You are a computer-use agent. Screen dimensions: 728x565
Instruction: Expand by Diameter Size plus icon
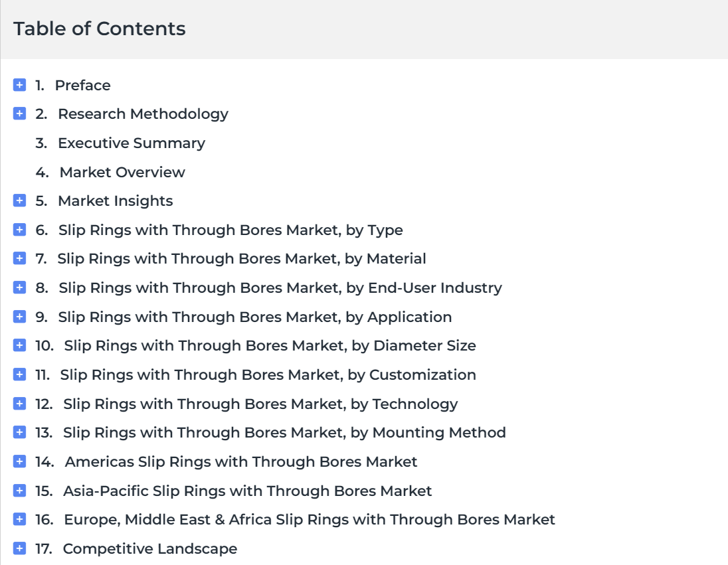tap(19, 345)
